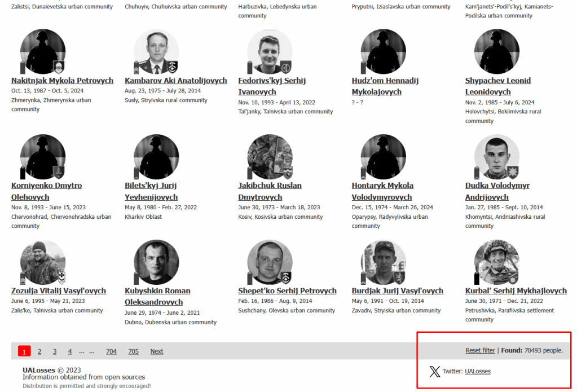Viewport: 577px width, 392px height.
Task: Open Fedorivs'kyj Serhij Ivanovych portrait
Action: tap(270, 52)
